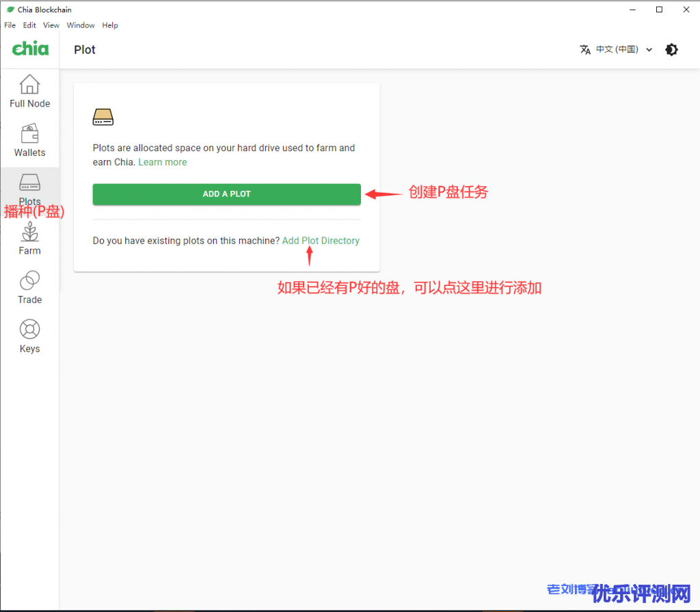Minimize the Chia Blockchain window

[632, 10]
